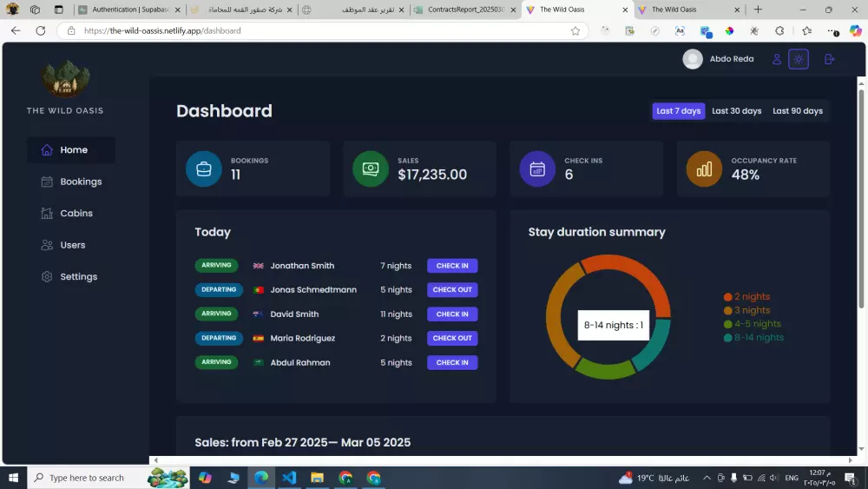Open Settings from the sidebar
The height and width of the screenshot is (489, 868).
pyautogui.click(x=71, y=276)
